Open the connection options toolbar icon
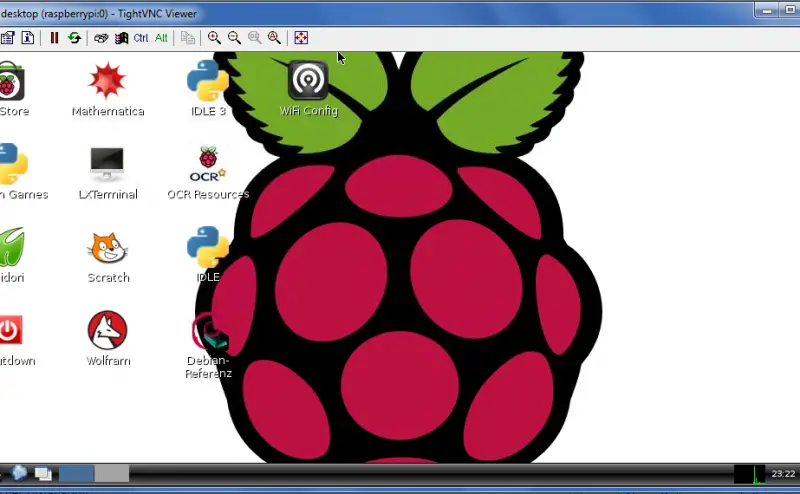This screenshot has height=494, width=800. (x=7, y=38)
